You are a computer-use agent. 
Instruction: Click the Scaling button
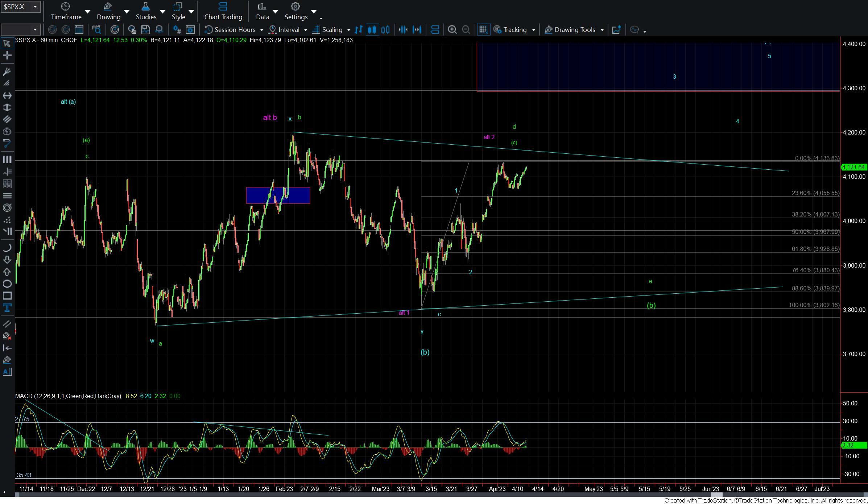[x=328, y=30]
